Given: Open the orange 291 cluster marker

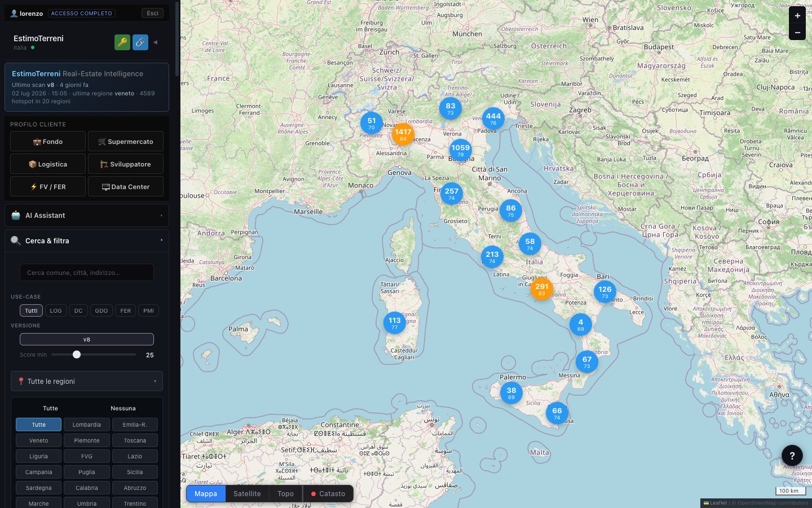Looking at the screenshot, I should tap(542, 289).
